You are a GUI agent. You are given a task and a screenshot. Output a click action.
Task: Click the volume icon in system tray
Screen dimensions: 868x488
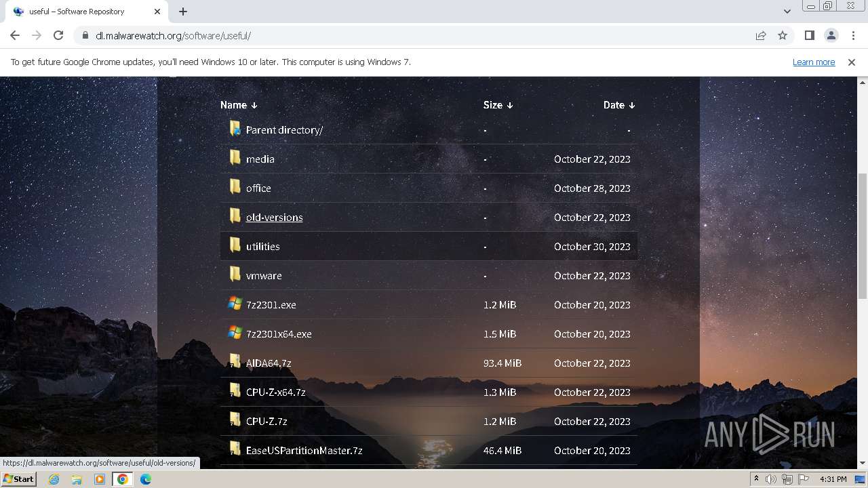tap(771, 479)
